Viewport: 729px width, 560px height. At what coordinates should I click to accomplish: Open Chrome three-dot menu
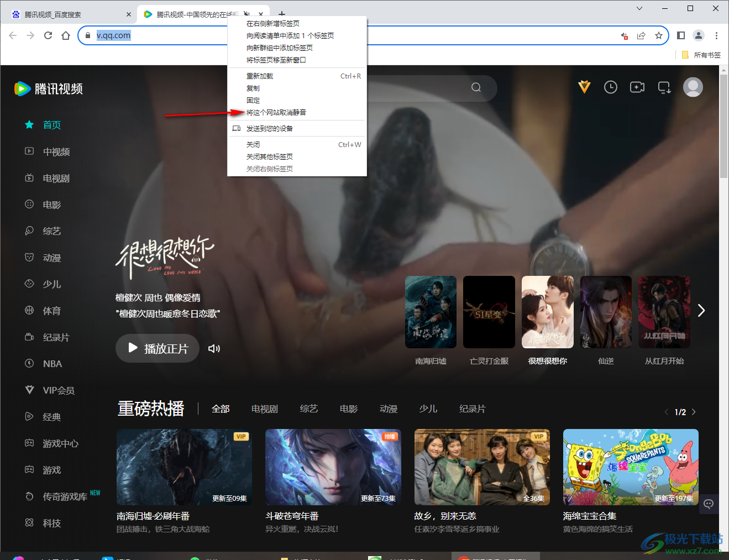tap(716, 35)
